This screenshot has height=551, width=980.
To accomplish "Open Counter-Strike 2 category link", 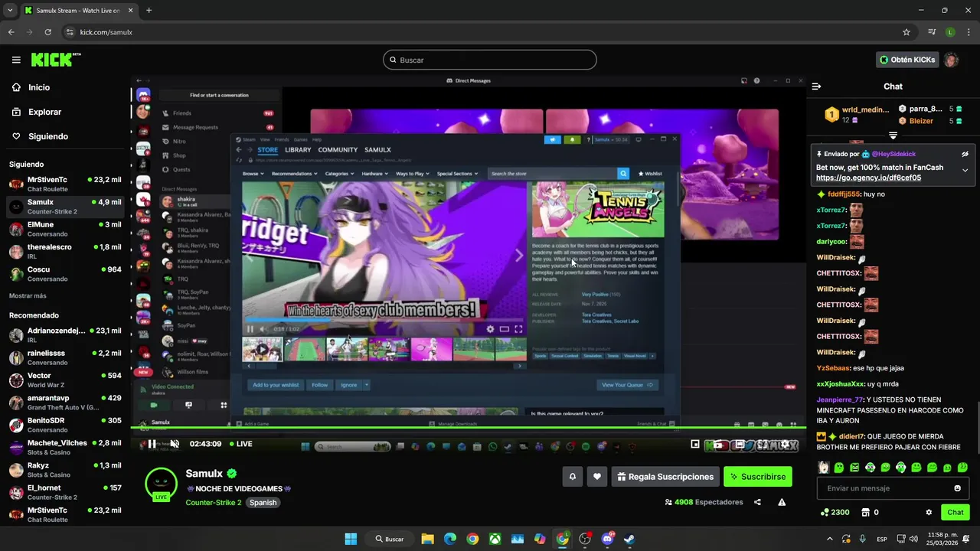I will click(214, 503).
